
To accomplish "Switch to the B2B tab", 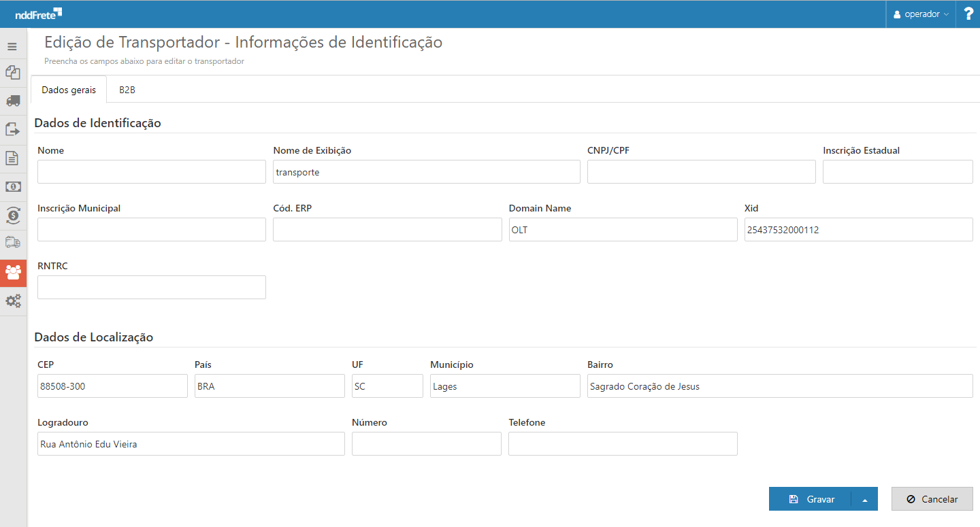I will (x=127, y=90).
